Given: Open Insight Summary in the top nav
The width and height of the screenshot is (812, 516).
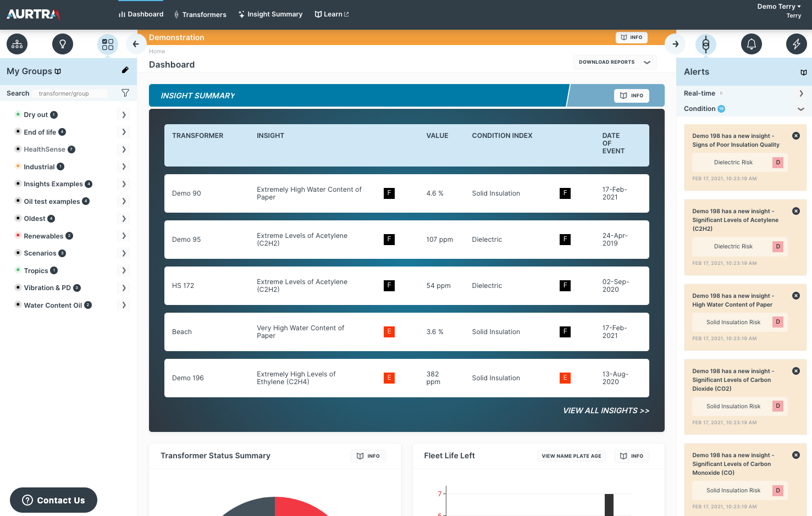Looking at the screenshot, I should [x=270, y=14].
